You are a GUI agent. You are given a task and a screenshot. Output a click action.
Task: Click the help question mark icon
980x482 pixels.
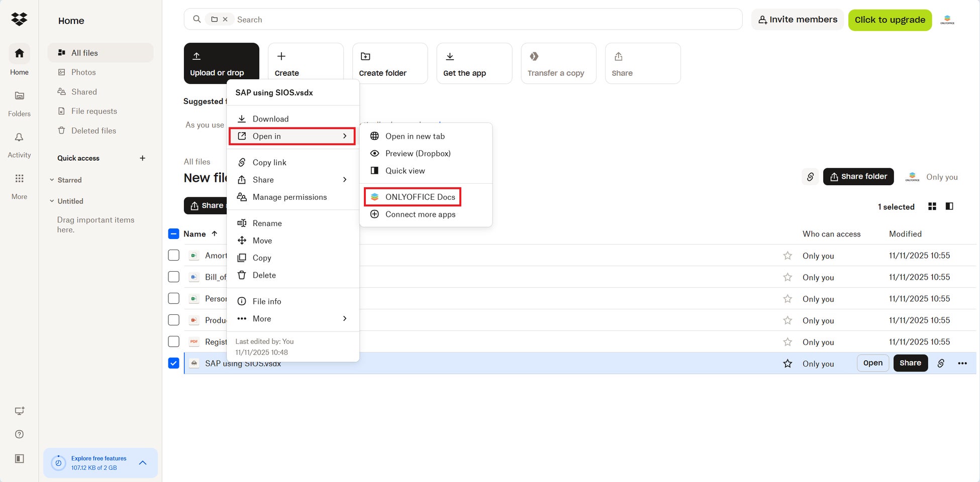(19, 434)
